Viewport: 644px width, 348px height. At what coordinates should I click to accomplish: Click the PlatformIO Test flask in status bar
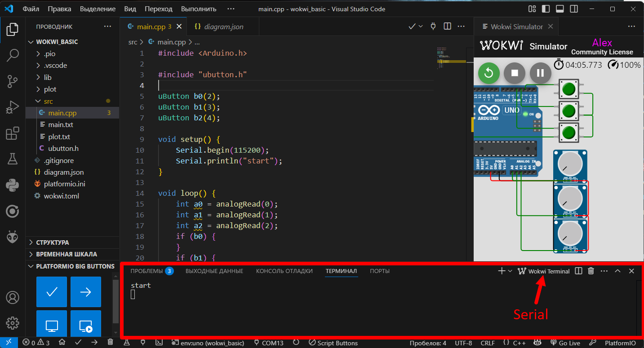(127, 343)
